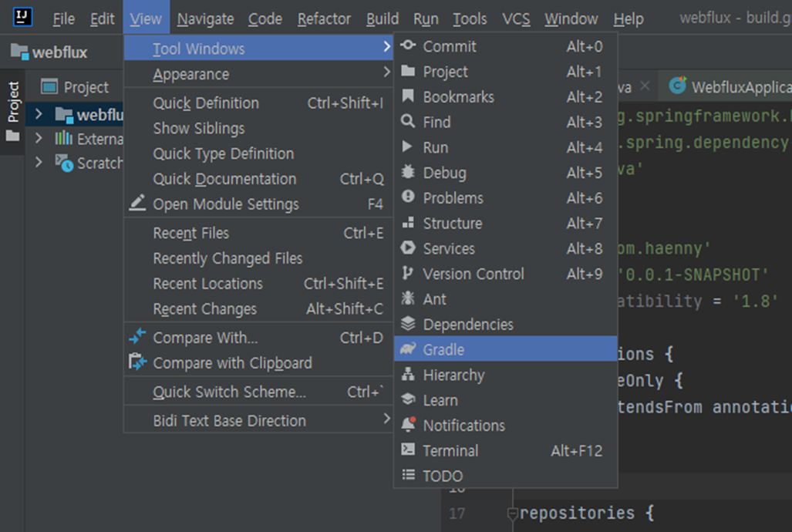
Task: Open the Help menu
Action: (629, 19)
